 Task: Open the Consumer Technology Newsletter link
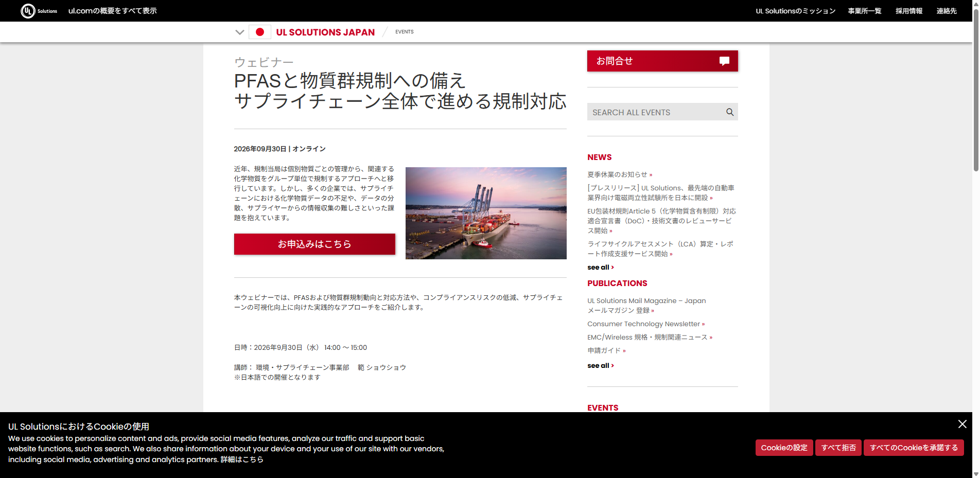point(646,324)
